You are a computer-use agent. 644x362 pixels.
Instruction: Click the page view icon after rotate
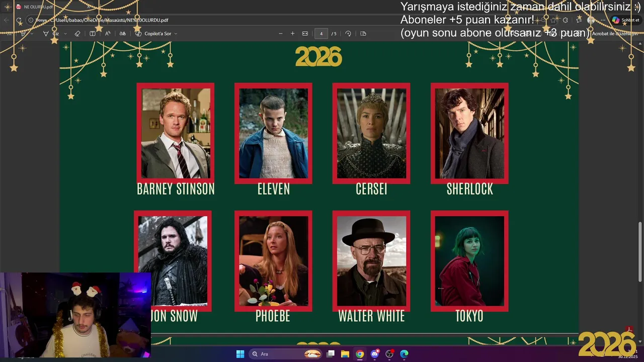pos(363,34)
